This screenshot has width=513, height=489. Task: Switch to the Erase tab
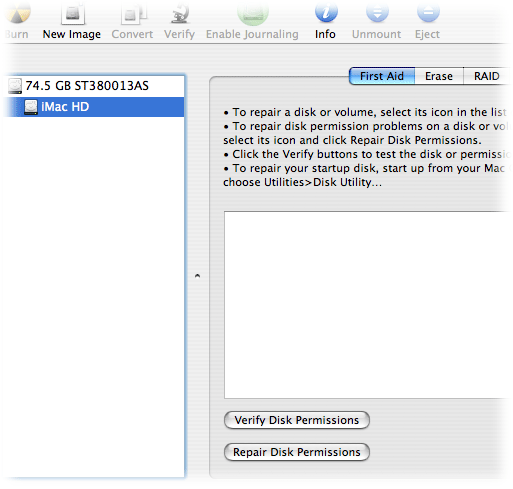click(x=439, y=76)
